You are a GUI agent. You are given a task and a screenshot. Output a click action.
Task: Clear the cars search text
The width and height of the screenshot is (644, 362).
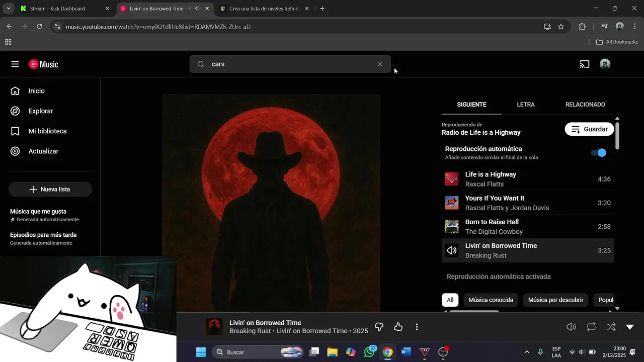point(380,64)
